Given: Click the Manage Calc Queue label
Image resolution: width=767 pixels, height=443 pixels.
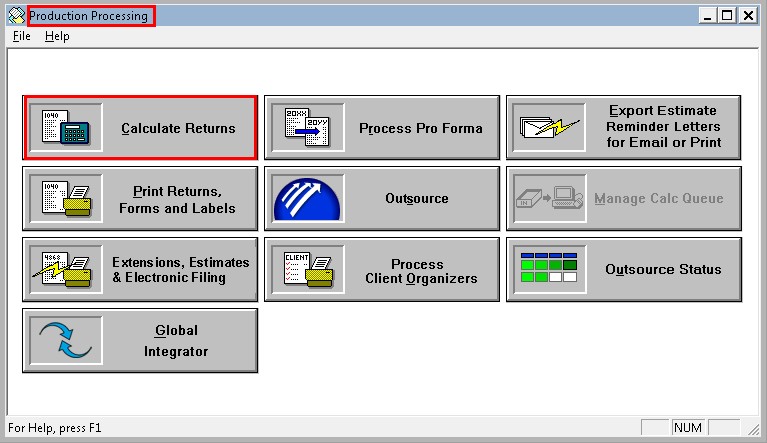Looking at the screenshot, I should [x=659, y=199].
